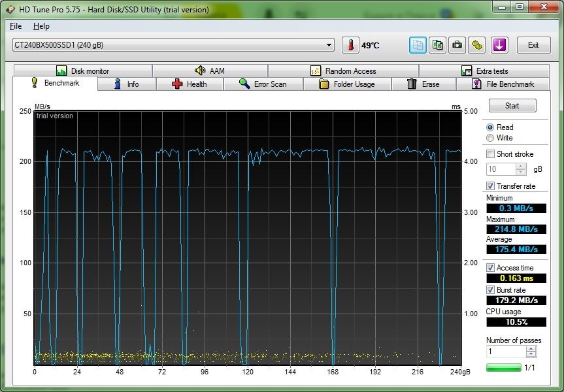Uncheck the Transfer rate checkbox
Screen dimensions: 564x392
(491, 186)
